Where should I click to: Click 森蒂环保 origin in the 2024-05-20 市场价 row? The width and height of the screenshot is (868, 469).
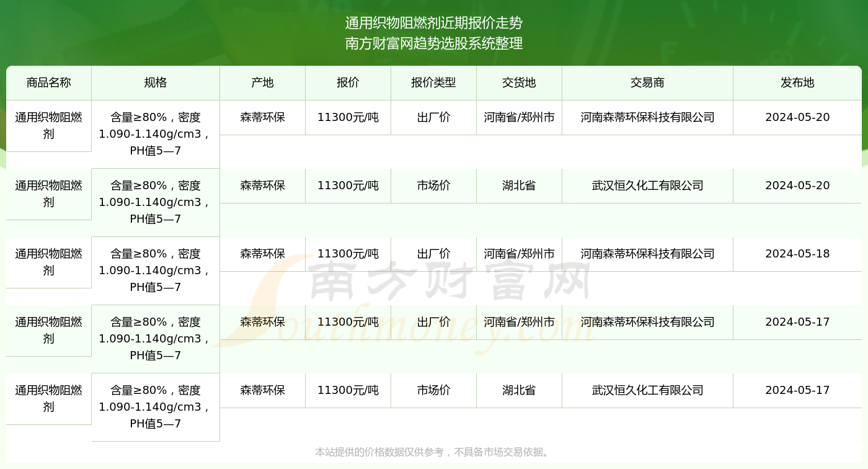(263, 185)
